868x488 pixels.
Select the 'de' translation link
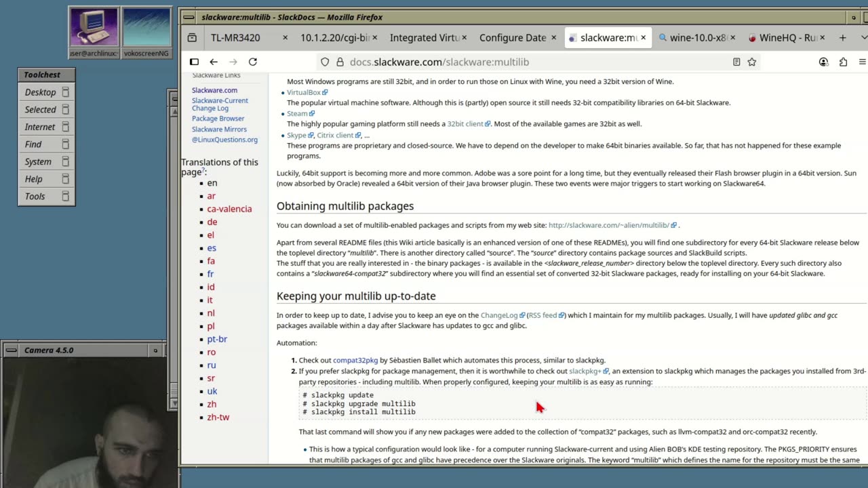pos(212,222)
